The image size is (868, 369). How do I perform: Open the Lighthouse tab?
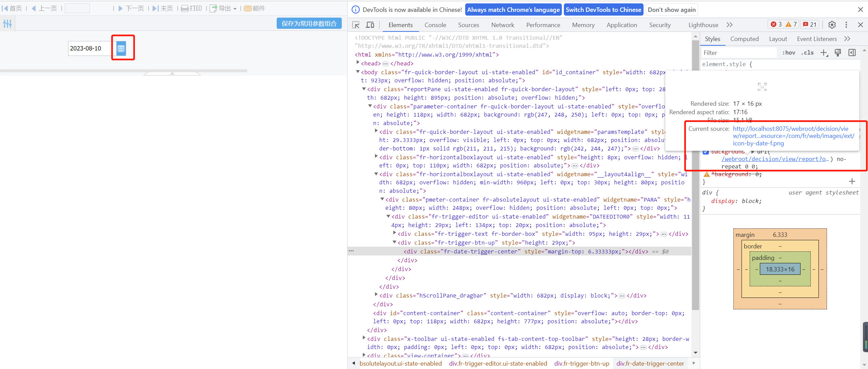pyautogui.click(x=703, y=25)
